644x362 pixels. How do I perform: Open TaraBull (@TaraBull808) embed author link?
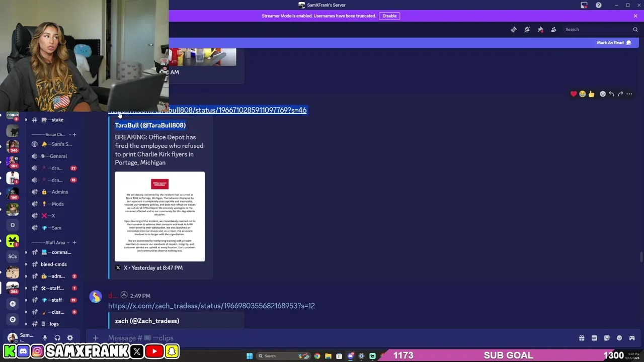[x=150, y=125]
